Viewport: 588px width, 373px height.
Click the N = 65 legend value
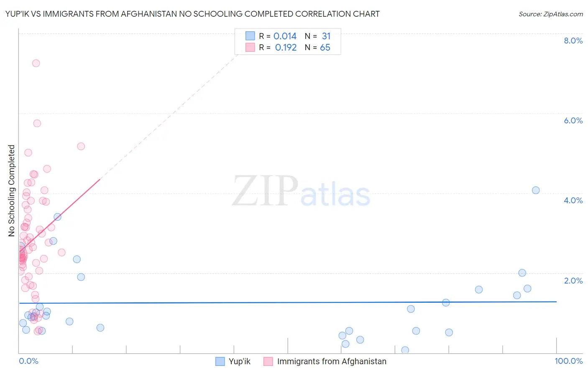tap(317, 47)
